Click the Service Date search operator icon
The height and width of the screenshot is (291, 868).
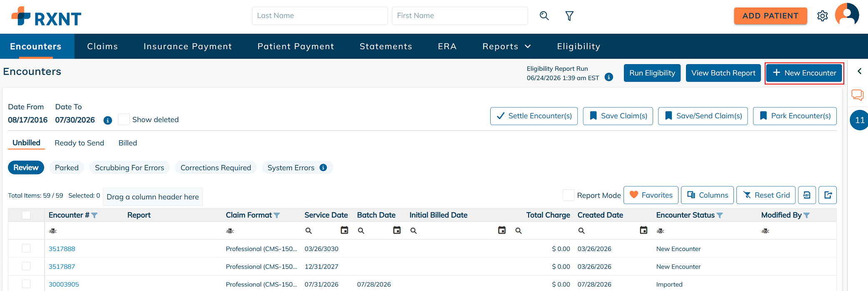[x=309, y=231]
